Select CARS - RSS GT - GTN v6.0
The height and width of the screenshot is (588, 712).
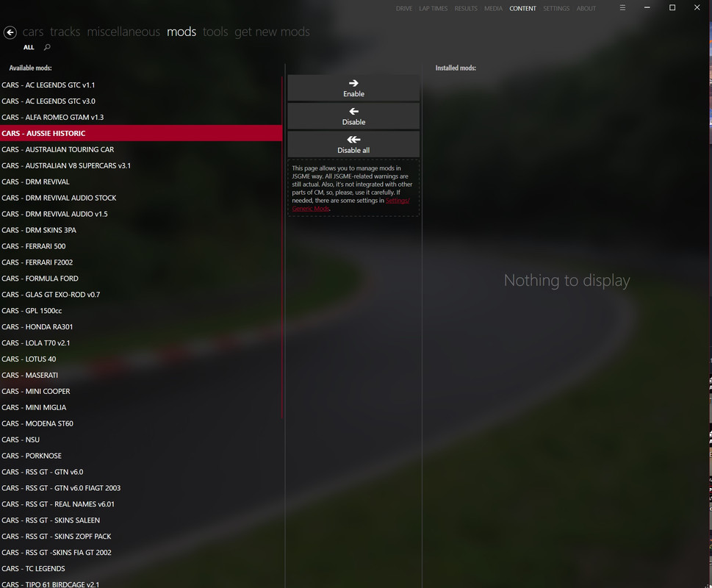(141, 472)
